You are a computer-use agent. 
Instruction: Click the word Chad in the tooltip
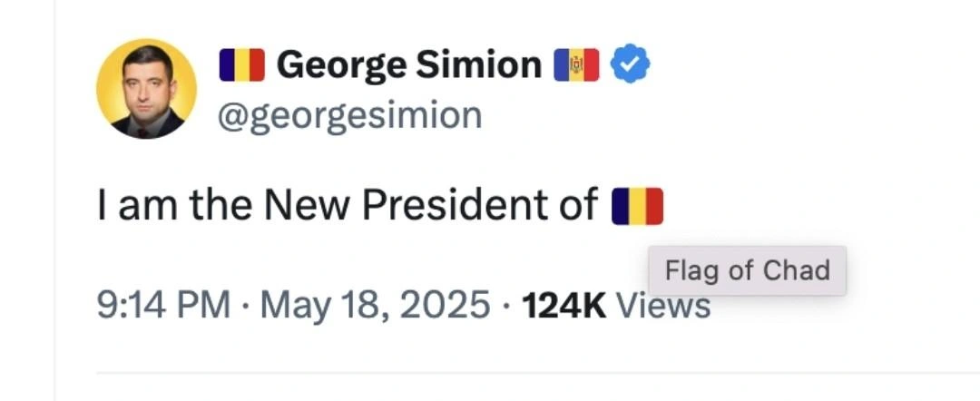(796, 270)
